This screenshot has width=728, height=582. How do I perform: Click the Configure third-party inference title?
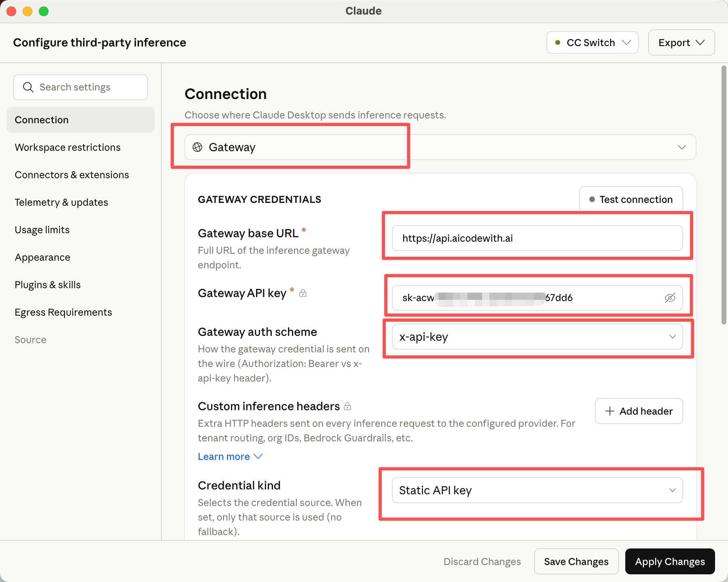99,42
